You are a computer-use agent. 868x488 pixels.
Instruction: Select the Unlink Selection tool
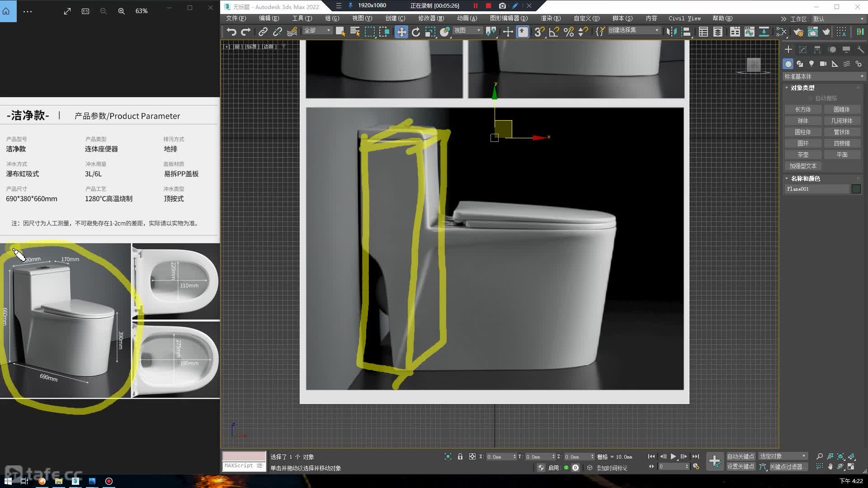point(277,32)
